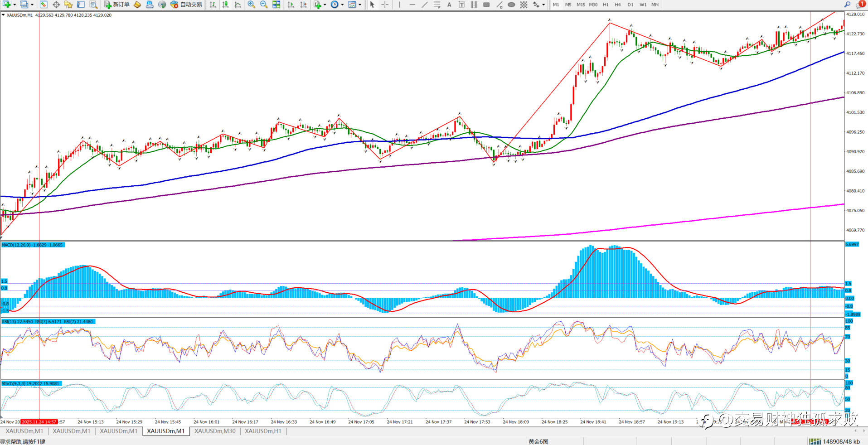The image size is (868, 445).
Task: Switch chart to line chart mode
Action: click(x=238, y=5)
